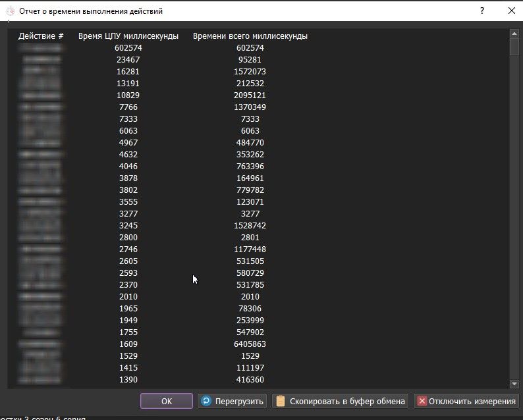Viewport: 523px width, 420px height.
Task: Click the scrollbar down arrow
Action: [x=514, y=384]
